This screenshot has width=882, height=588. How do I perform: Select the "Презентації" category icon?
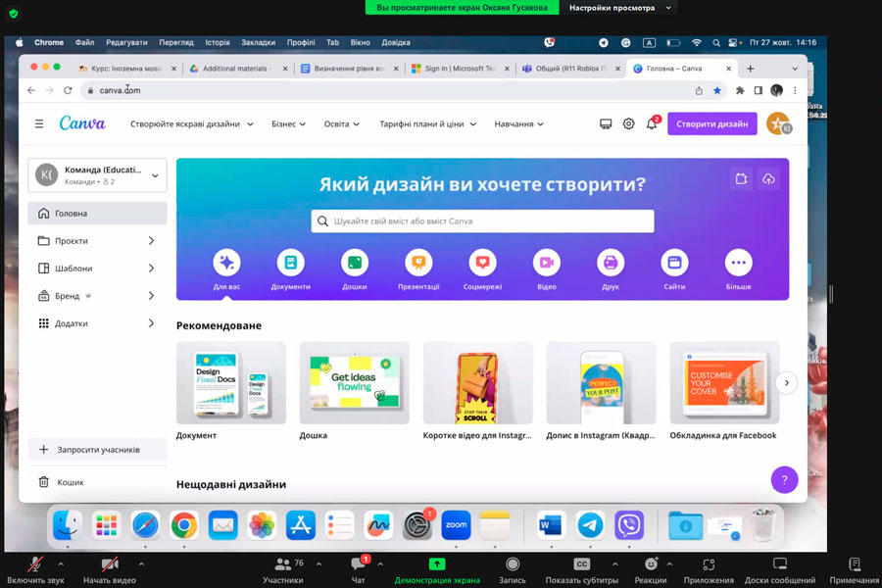click(418, 263)
